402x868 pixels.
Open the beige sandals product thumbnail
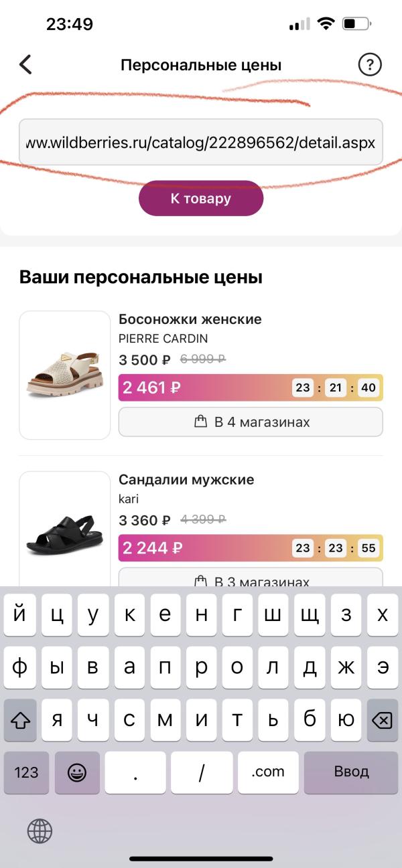coord(64,375)
